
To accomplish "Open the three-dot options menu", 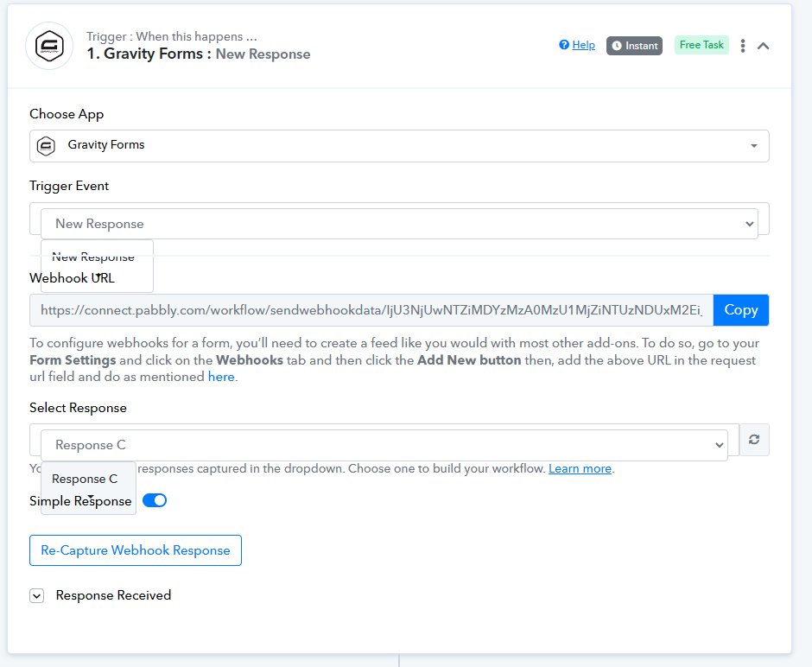I will click(x=743, y=46).
